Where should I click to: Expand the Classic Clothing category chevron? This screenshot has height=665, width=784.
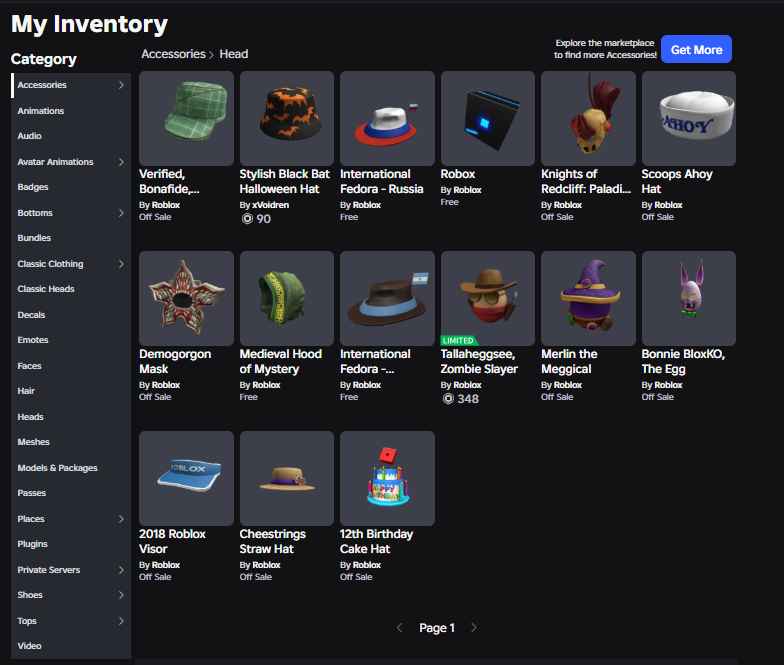(121, 264)
